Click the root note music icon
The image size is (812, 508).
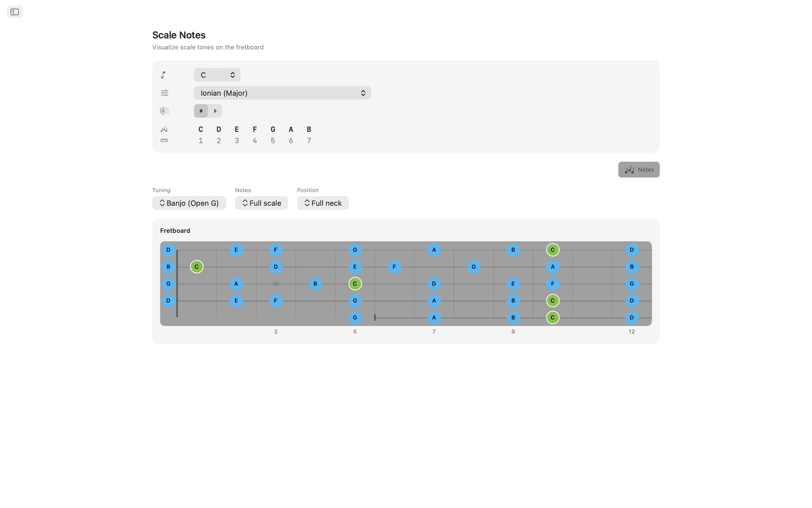164,75
